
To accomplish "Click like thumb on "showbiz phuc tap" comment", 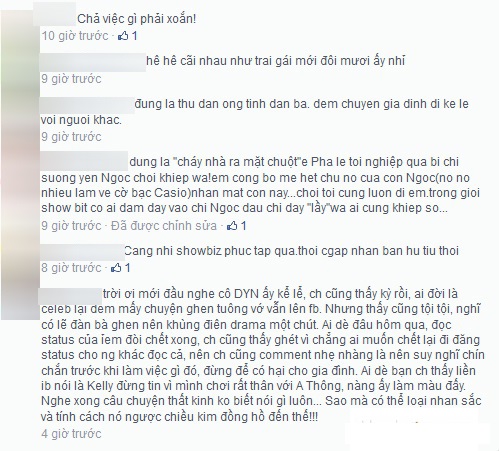I will coord(116,268).
